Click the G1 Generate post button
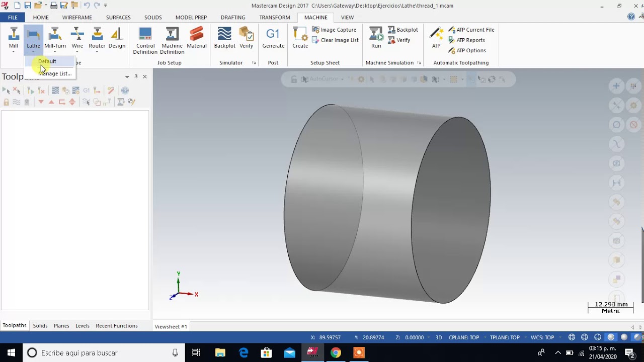This screenshot has width=644, height=362. [x=273, y=39]
